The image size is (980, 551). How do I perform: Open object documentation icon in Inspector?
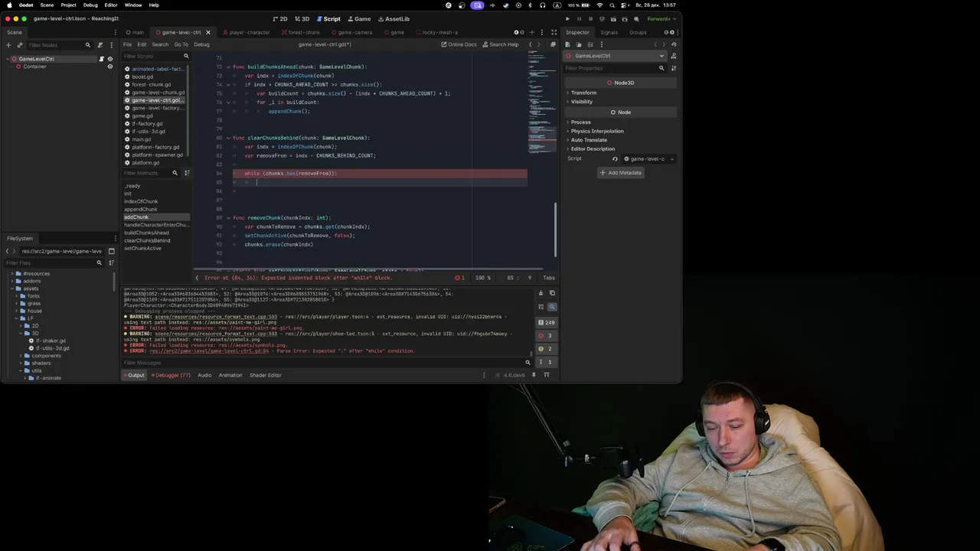coord(674,56)
